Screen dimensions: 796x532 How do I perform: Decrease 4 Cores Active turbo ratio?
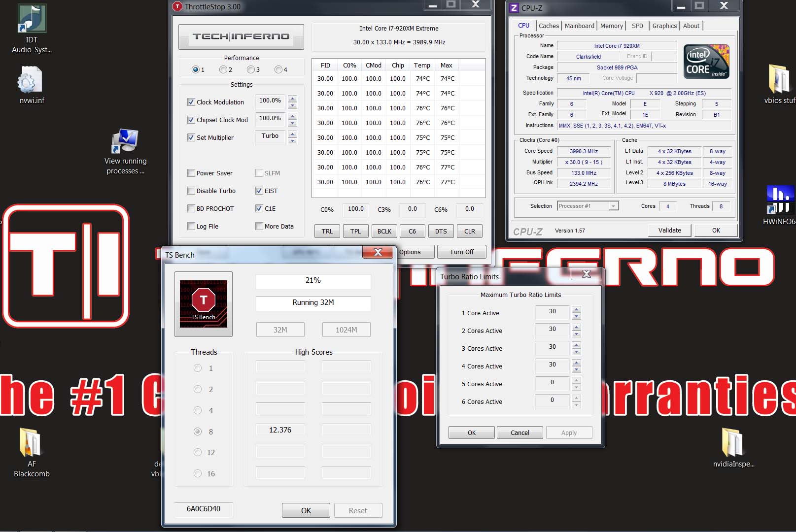576,369
